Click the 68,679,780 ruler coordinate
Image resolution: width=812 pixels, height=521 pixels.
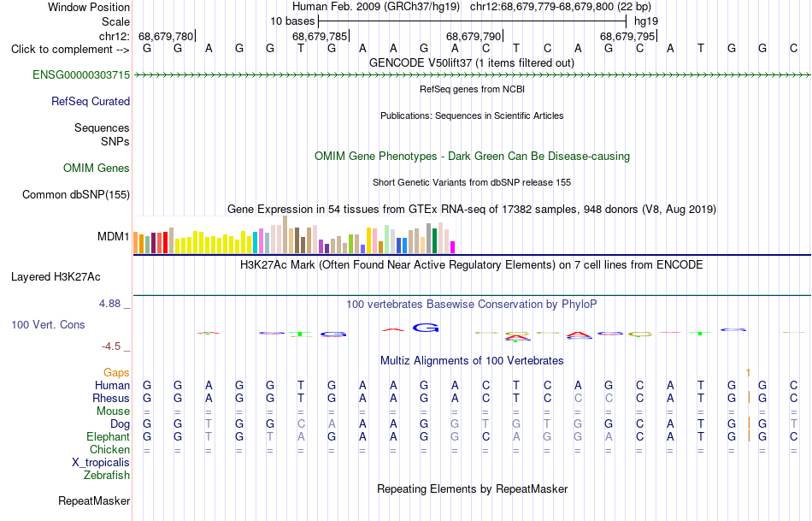coord(166,36)
